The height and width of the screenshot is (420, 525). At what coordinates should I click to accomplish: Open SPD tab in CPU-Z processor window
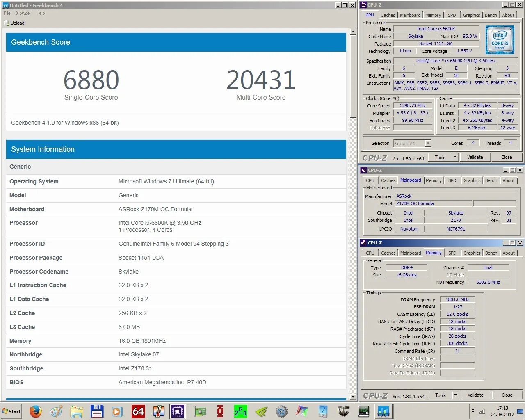tap(452, 15)
